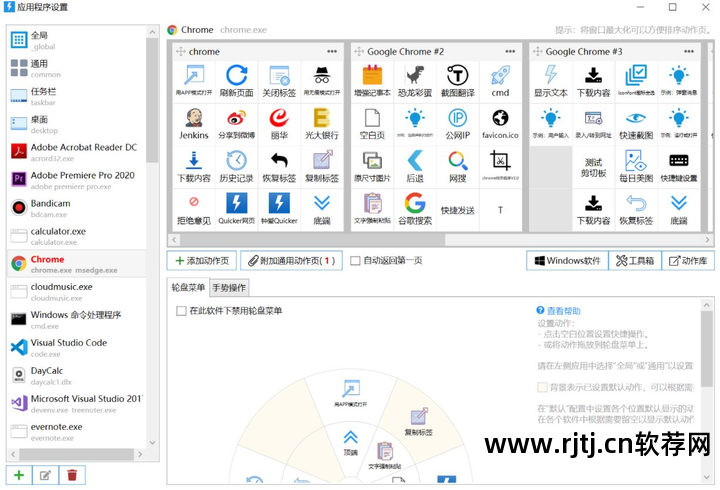Delete application with red trash button
720x490 pixels.
72,475
